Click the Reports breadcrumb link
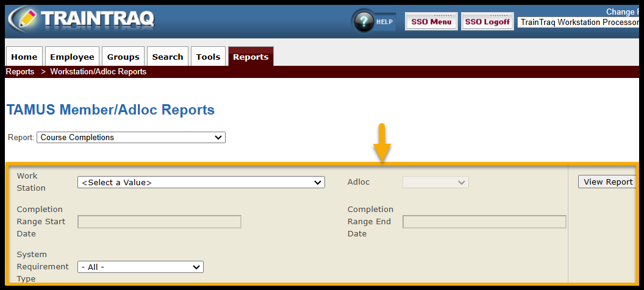Viewport: 644px width, 290px height. (20, 72)
